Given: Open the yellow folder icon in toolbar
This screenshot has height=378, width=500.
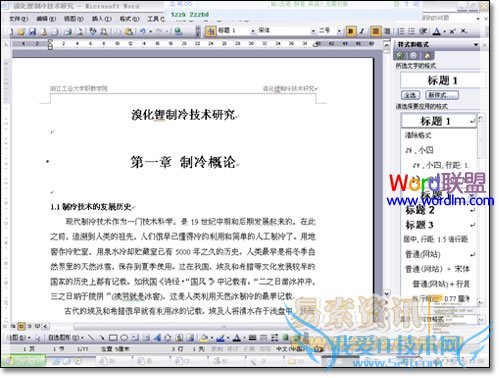Looking at the screenshot, I should pos(21,31).
